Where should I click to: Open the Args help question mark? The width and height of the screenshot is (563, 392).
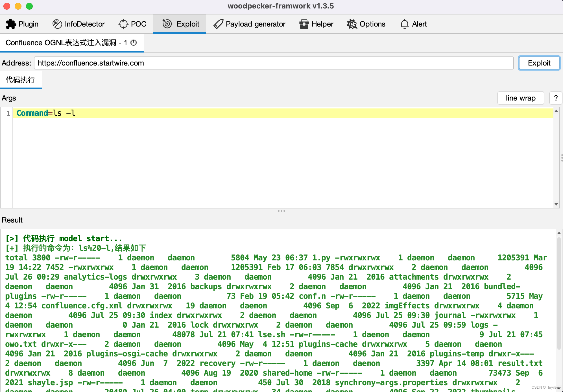(x=556, y=98)
